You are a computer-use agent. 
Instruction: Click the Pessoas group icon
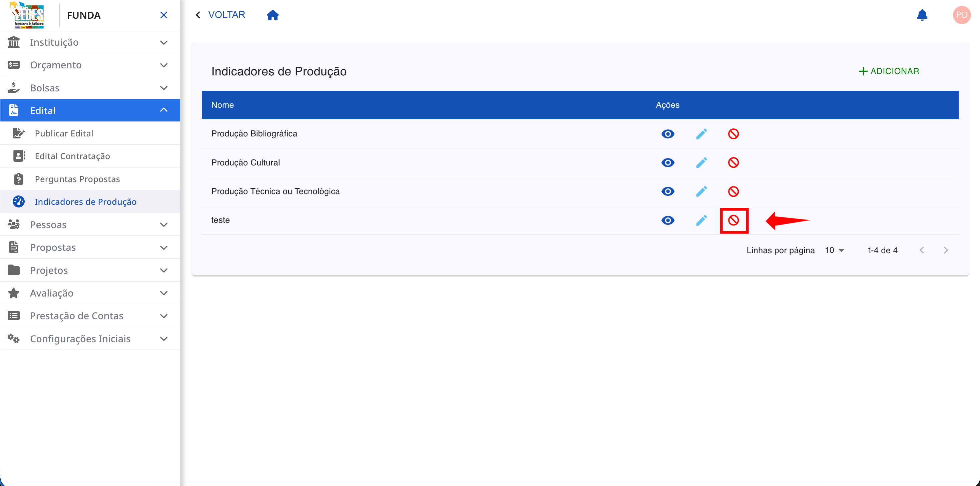[14, 224]
